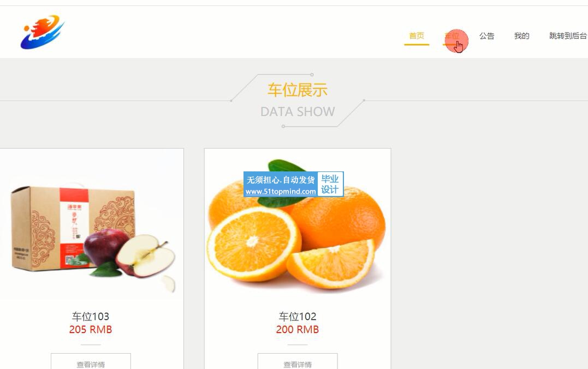Screen dimensions: 588x369
Task: Select the 车位102 title text
Action: point(298,317)
